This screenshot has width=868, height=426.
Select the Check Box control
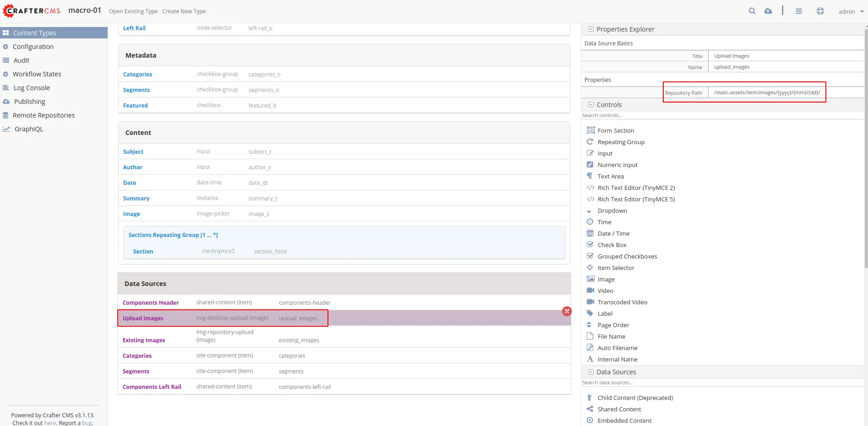(611, 245)
